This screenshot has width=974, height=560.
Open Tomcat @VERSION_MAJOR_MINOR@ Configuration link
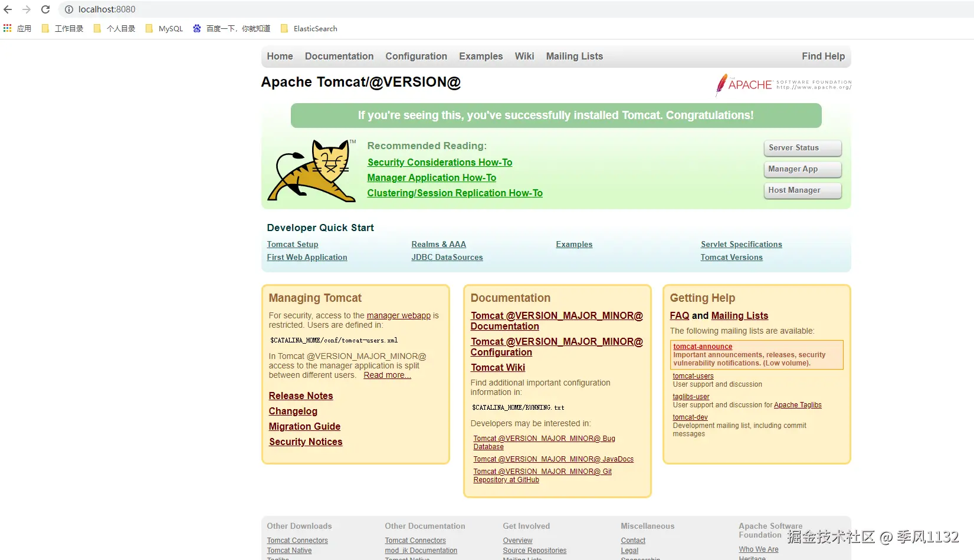(x=557, y=347)
